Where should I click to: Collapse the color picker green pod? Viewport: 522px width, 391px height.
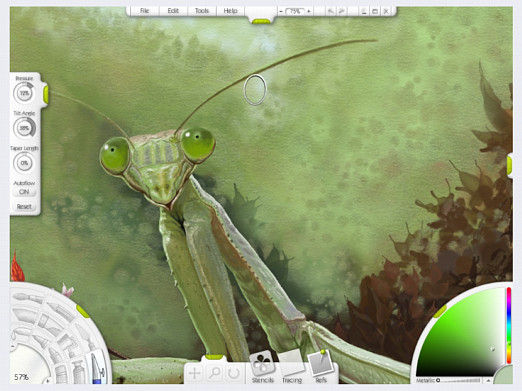click(x=440, y=312)
